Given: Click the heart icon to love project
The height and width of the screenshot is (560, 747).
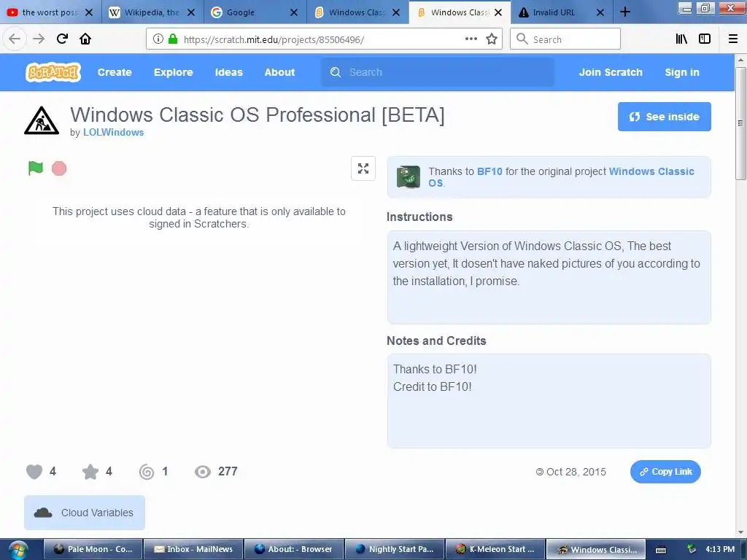Looking at the screenshot, I should pyautogui.click(x=34, y=472).
